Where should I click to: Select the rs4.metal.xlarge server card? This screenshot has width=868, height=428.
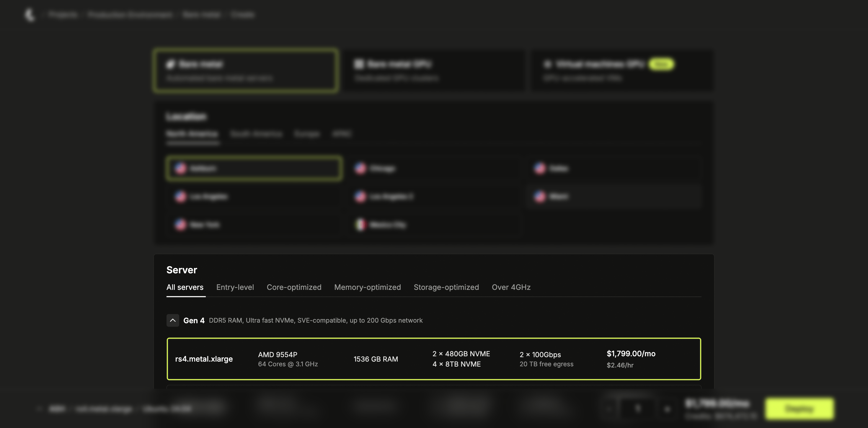[435, 359]
